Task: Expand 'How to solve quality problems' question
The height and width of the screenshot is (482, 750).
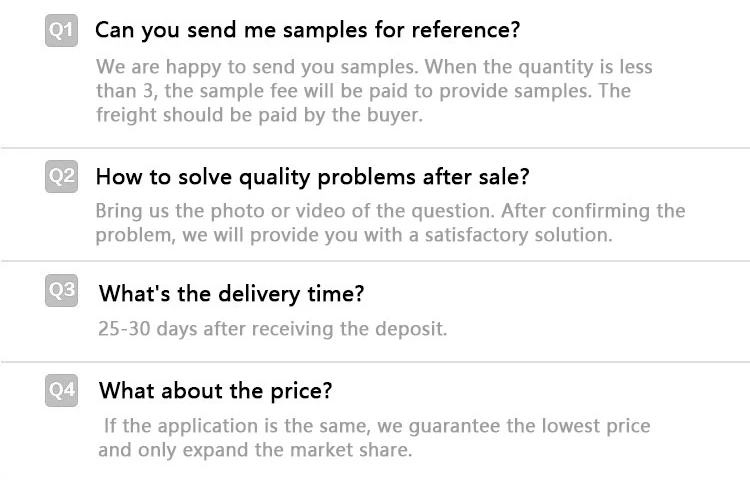Action: [x=311, y=177]
